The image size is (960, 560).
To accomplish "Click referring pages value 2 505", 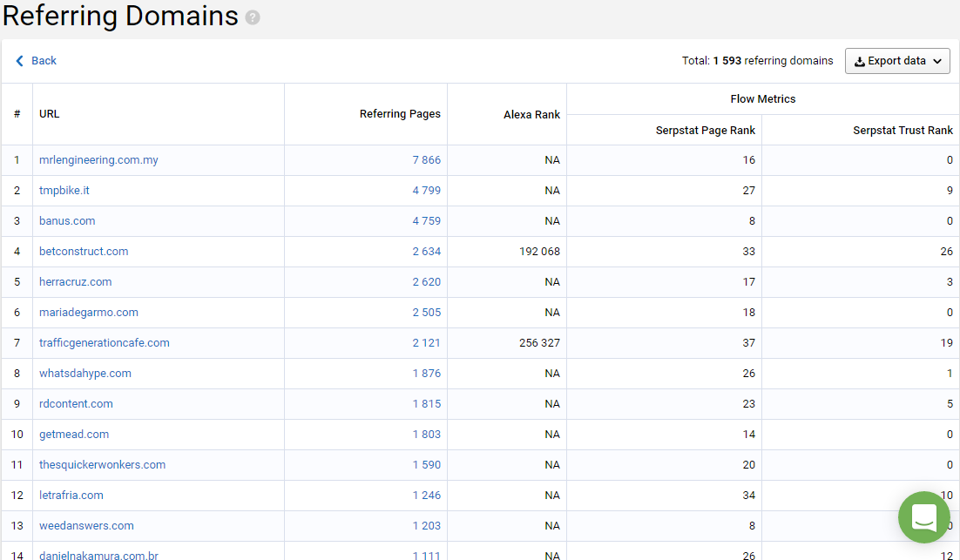I will [x=426, y=312].
